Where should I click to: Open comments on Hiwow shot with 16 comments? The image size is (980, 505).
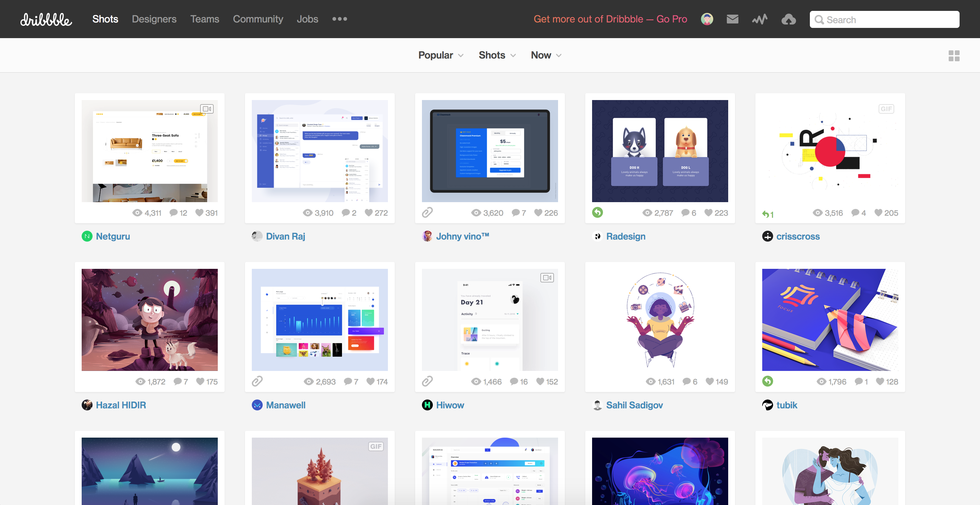[514, 381]
